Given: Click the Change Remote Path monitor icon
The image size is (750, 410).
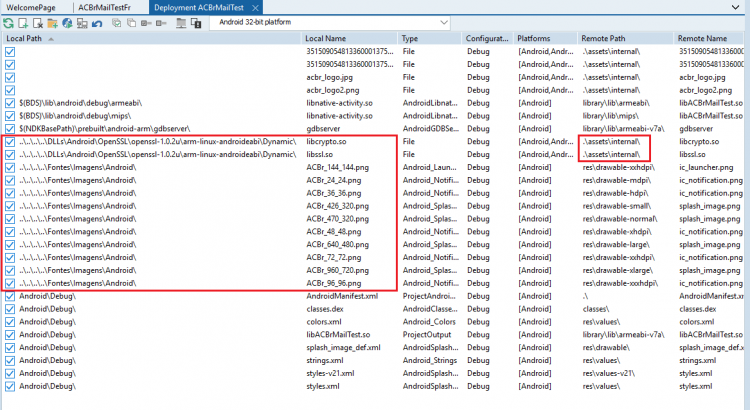Looking at the screenshot, I should [x=181, y=23].
